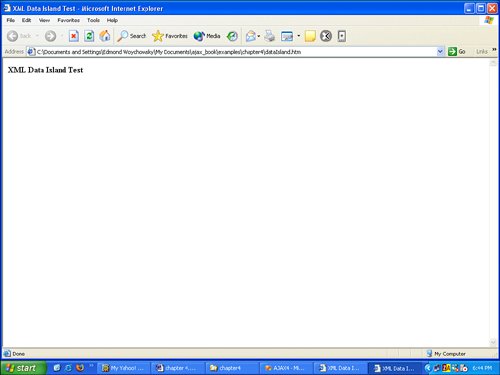
Task: Refresh the page with the Refresh icon
Action: point(89,36)
